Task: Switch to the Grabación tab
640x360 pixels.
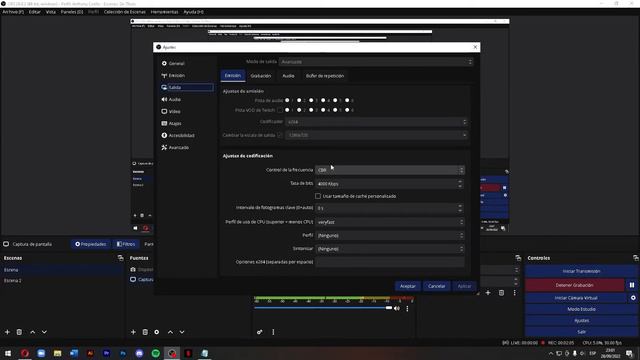Action: [261, 76]
